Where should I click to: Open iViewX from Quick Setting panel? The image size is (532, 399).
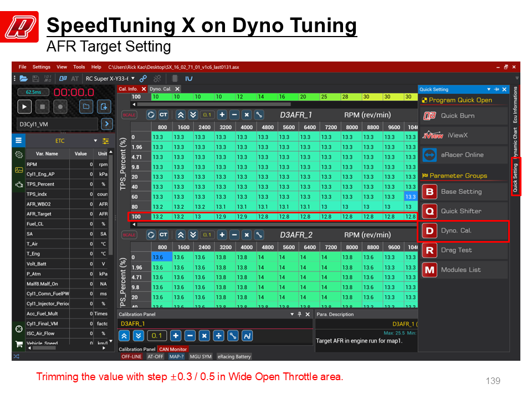[464, 135]
